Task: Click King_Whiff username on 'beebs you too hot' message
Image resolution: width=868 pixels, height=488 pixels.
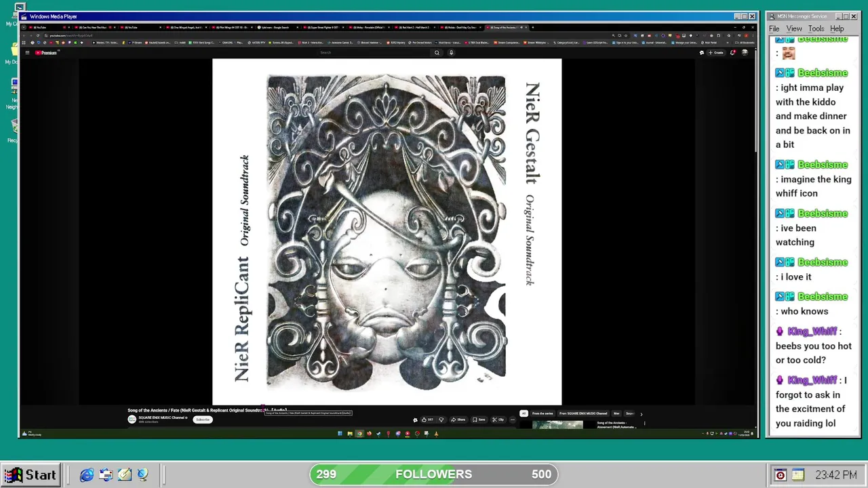Action: pos(812,331)
